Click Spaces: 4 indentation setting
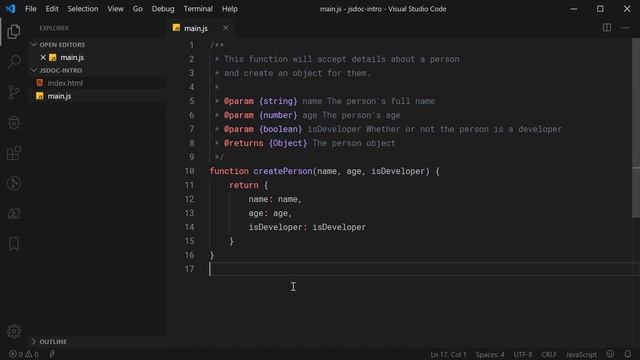This screenshot has height=360, width=640. (x=490, y=354)
